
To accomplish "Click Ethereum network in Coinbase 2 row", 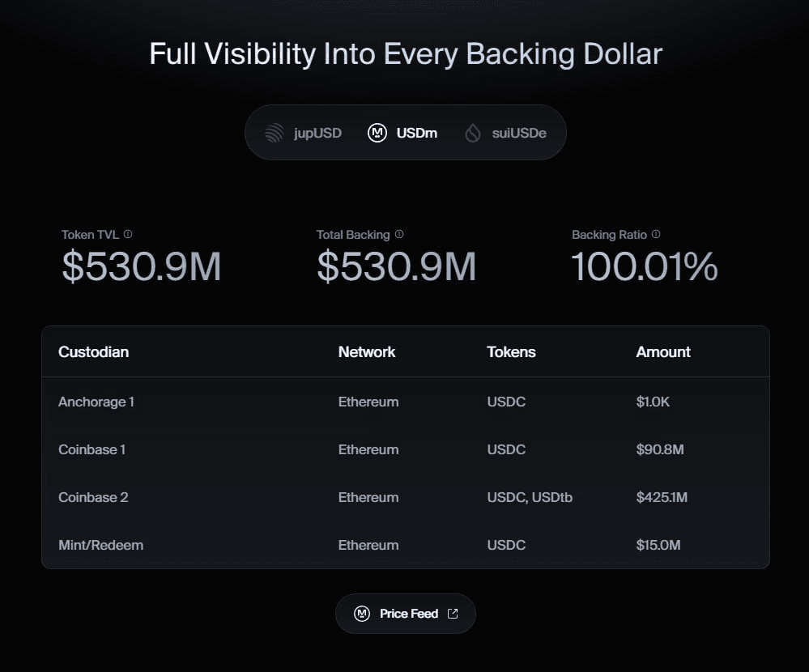I will (x=368, y=498).
